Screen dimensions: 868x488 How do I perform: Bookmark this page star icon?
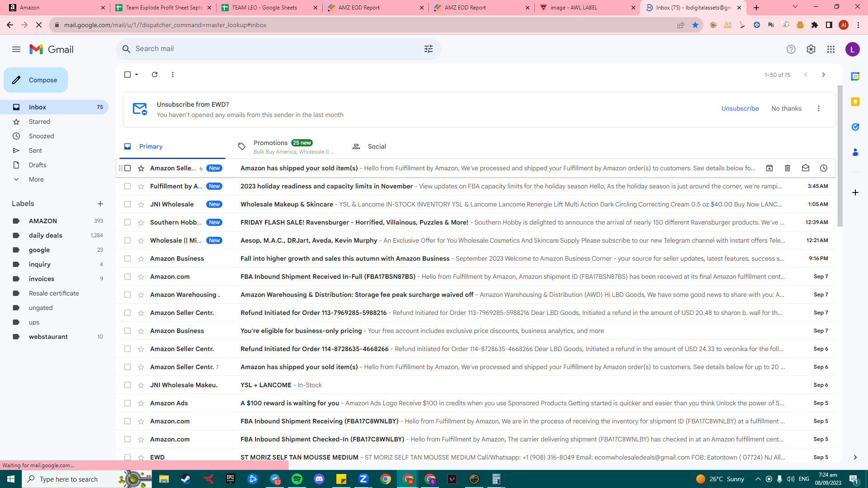(695, 25)
